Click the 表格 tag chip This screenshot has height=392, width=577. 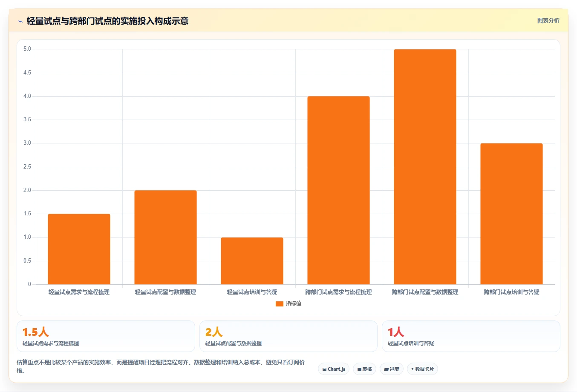pos(364,369)
